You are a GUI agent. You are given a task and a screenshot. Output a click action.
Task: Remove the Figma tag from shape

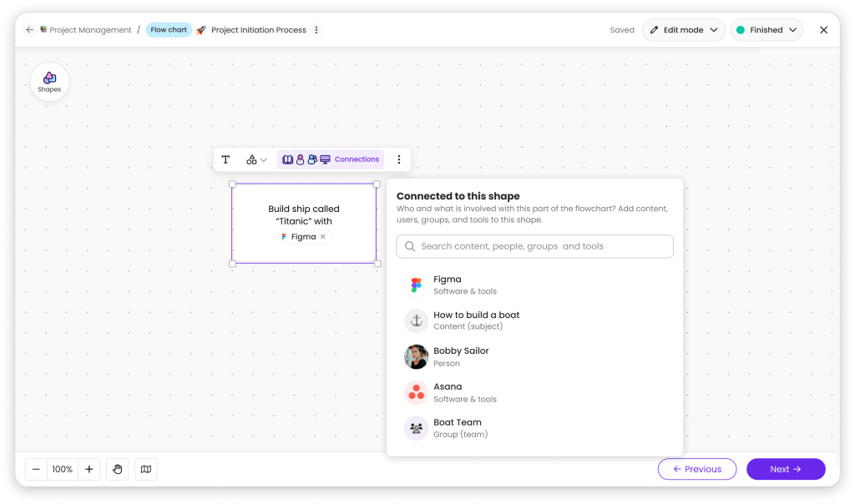323,237
